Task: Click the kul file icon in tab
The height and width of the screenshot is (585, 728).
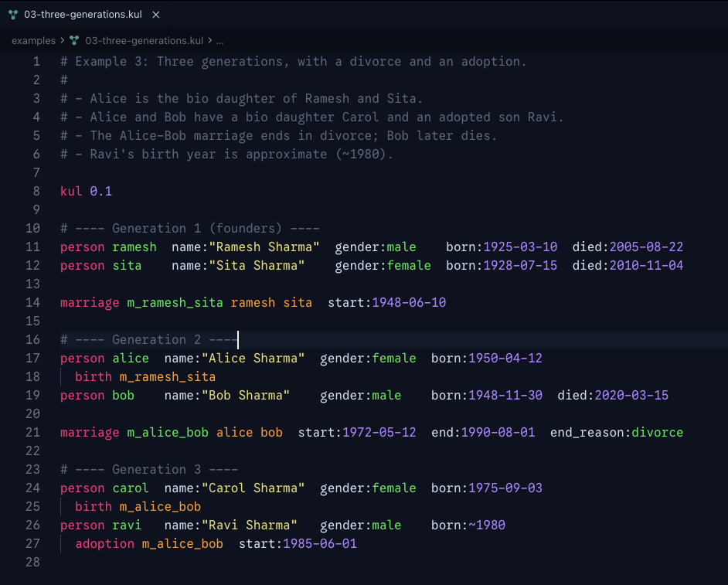Action: pyautogui.click(x=13, y=15)
